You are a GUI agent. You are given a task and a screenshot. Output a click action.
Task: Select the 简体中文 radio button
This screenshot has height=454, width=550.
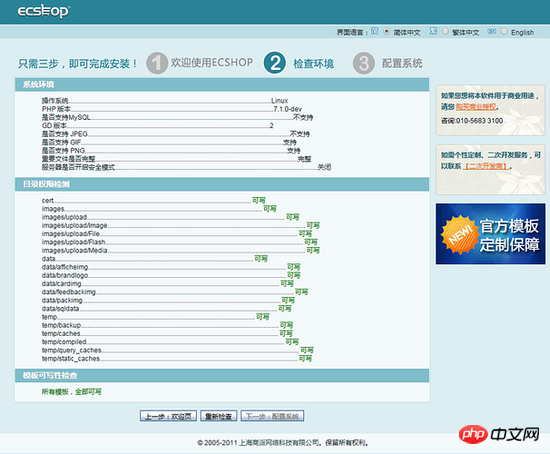(387, 32)
